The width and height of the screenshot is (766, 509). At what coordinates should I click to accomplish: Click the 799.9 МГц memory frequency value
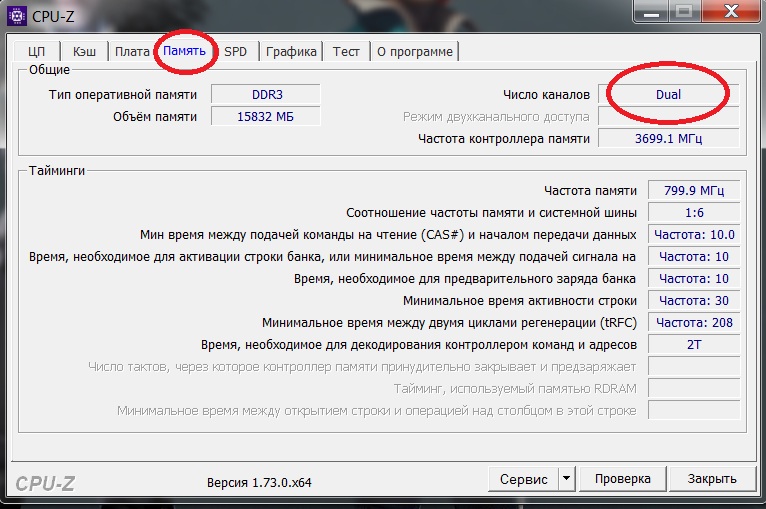click(694, 190)
